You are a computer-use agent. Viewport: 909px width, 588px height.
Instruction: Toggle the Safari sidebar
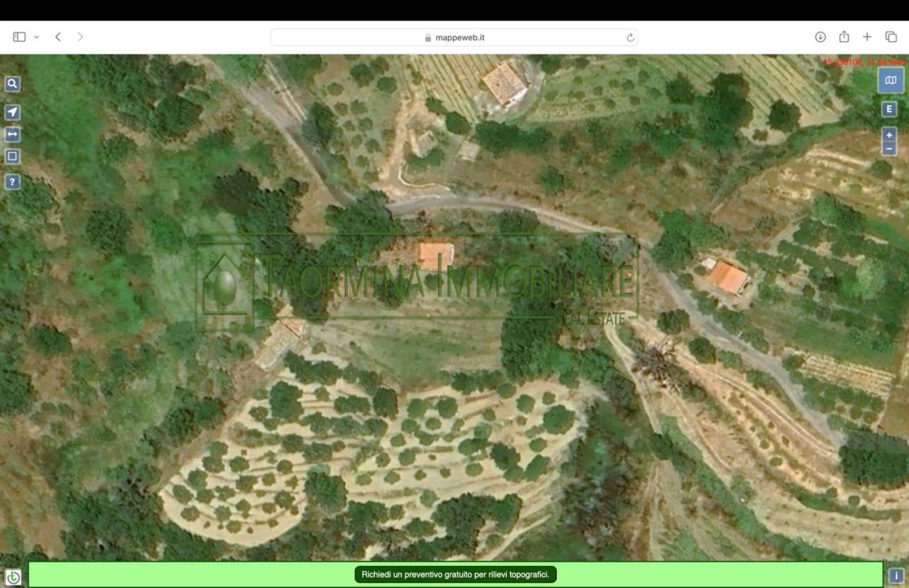[x=18, y=36]
